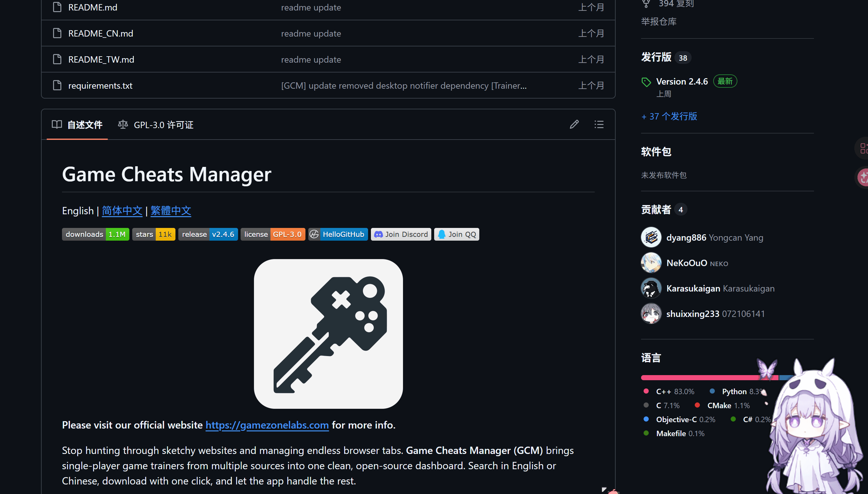Click the license GPL-3.0 badge

(273, 234)
